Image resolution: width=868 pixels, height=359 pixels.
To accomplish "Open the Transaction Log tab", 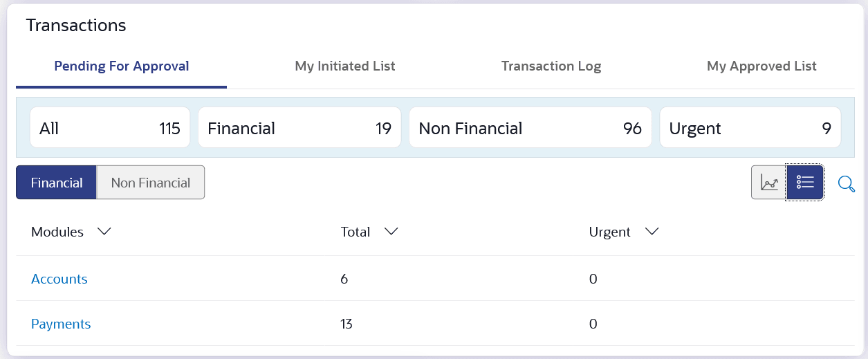I will 551,66.
